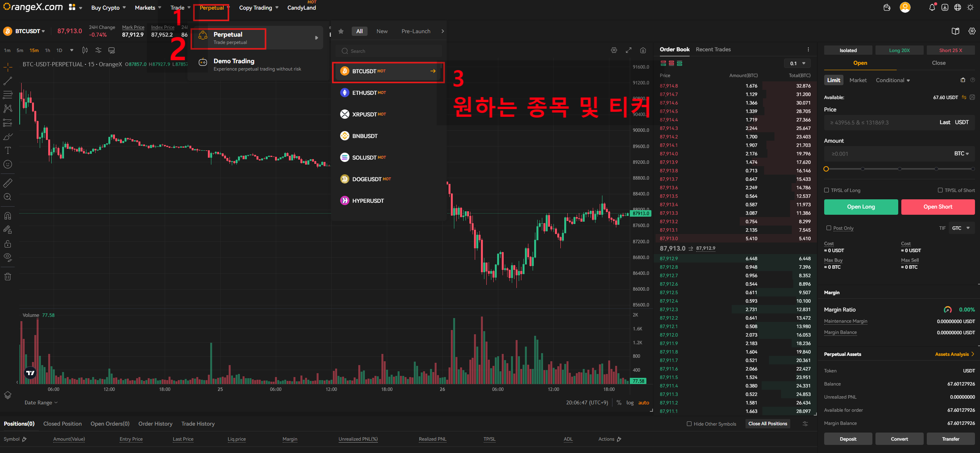Take chart snapshot with camera icon
The height and width of the screenshot is (453, 980).
[643, 51]
